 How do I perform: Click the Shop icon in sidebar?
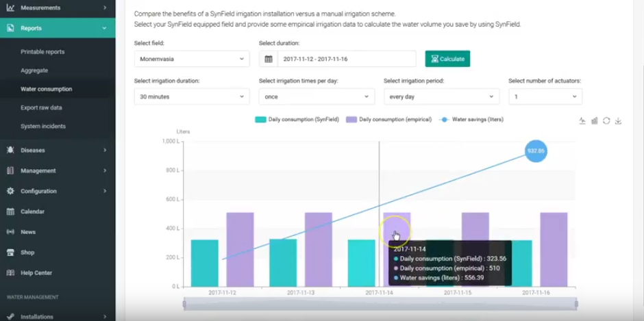(10, 253)
